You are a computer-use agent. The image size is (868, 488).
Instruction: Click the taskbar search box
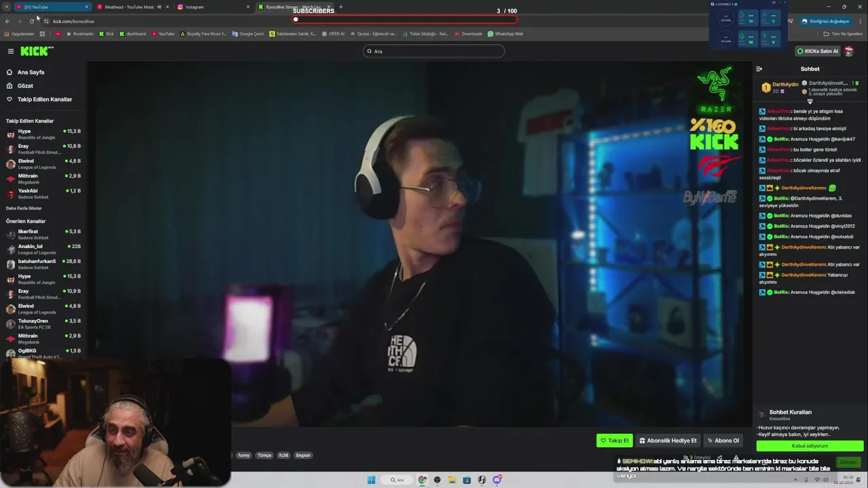(397, 480)
